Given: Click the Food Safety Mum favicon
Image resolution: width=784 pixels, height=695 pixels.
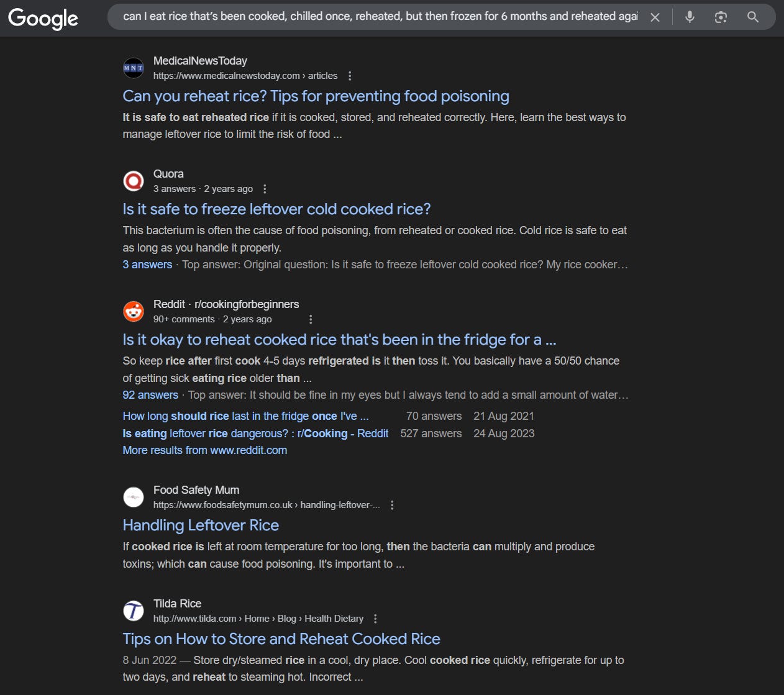Looking at the screenshot, I should point(134,497).
